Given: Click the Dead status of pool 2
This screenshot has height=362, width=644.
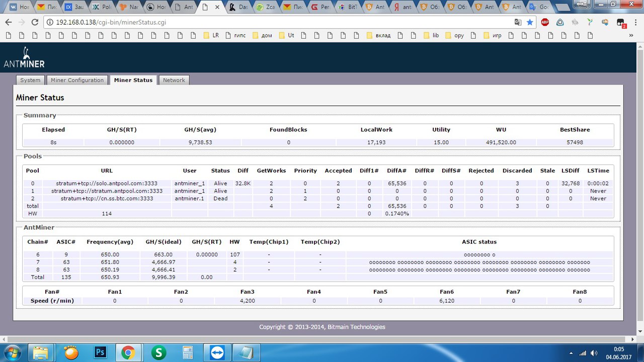Looking at the screenshot, I should 220,199.
